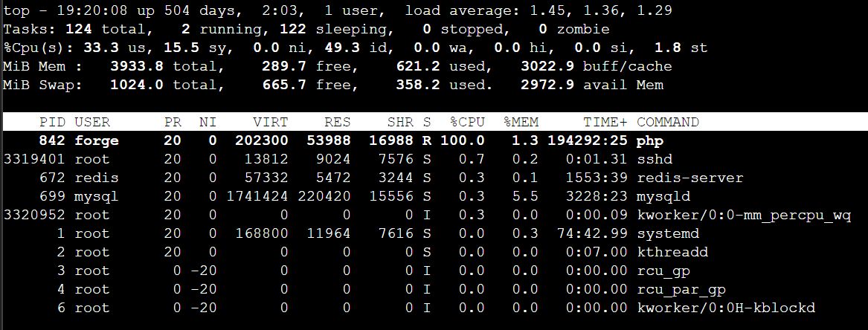Click the %MEM column header
Image resolution: width=868 pixels, height=330 pixels.
pos(521,122)
